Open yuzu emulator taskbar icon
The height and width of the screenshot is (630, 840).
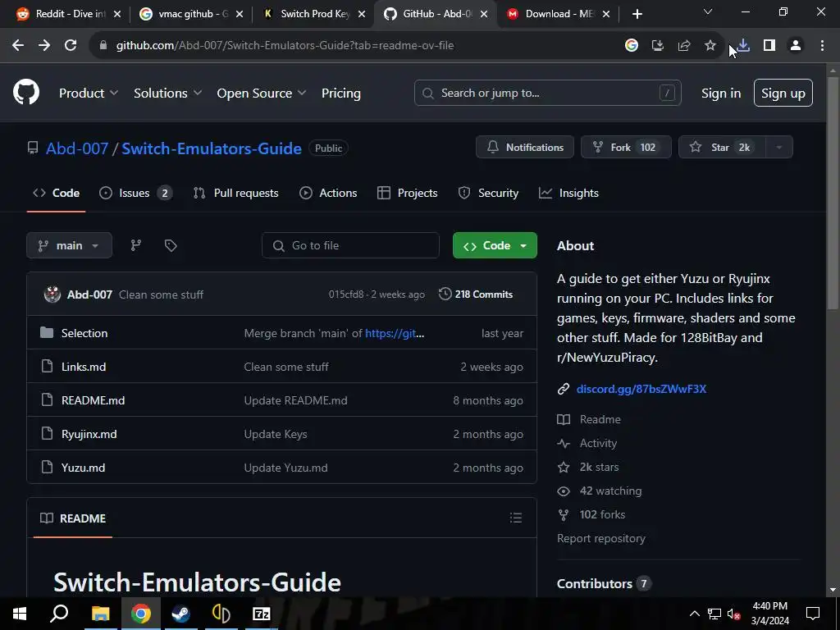click(x=221, y=614)
